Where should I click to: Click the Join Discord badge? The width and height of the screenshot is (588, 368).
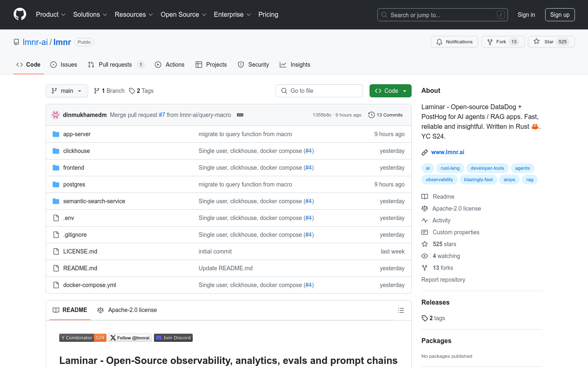pos(173,338)
